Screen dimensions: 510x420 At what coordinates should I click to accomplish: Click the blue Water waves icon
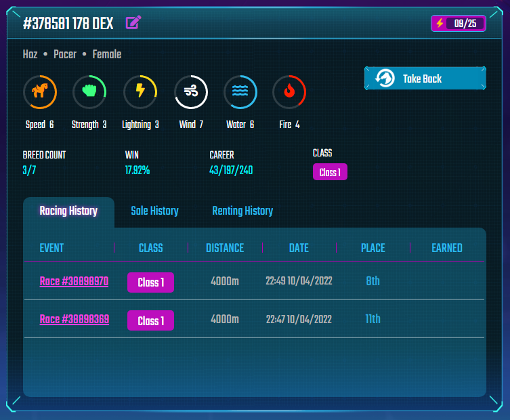click(240, 91)
